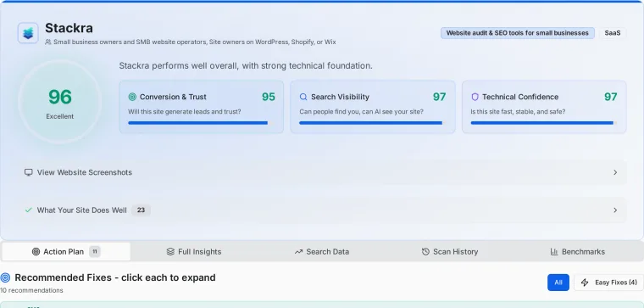Expand View Website Screenshots with its chevron
Viewport: 644px width, 308px height.
(615, 172)
